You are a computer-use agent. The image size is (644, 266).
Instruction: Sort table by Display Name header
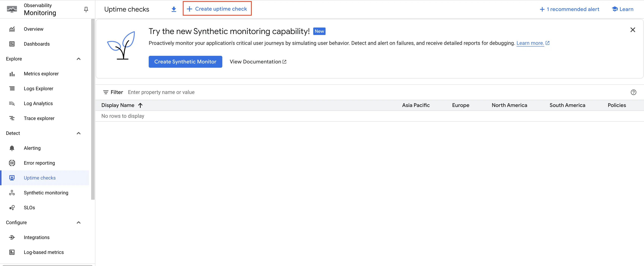coord(118,105)
